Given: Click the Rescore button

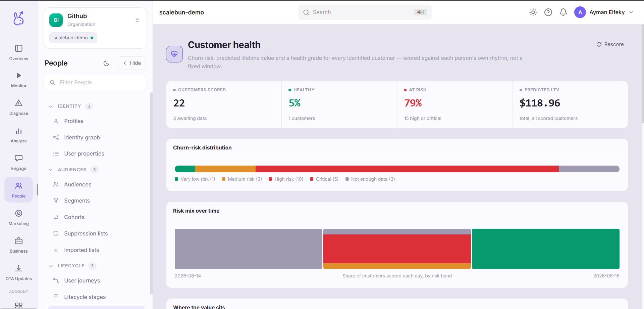Looking at the screenshot, I should tap(610, 44).
